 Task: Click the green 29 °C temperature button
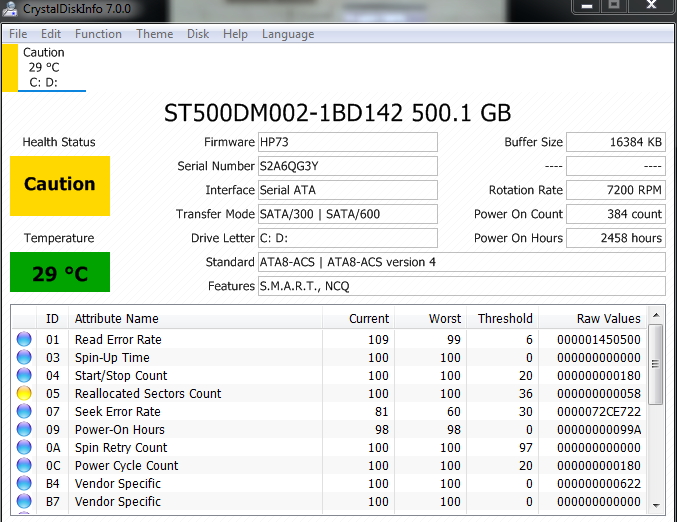pyautogui.click(x=60, y=272)
